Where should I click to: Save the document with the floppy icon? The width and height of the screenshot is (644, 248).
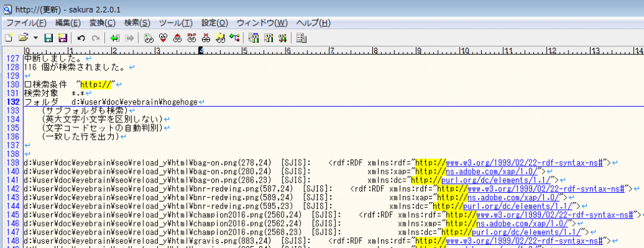point(48,38)
